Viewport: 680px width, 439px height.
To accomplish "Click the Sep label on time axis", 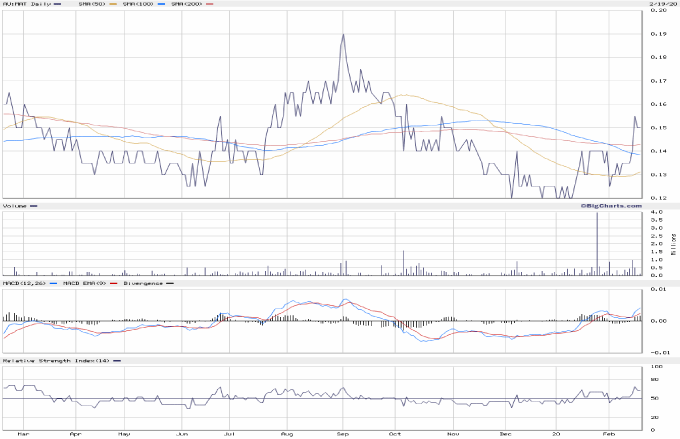I will tap(341, 435).
